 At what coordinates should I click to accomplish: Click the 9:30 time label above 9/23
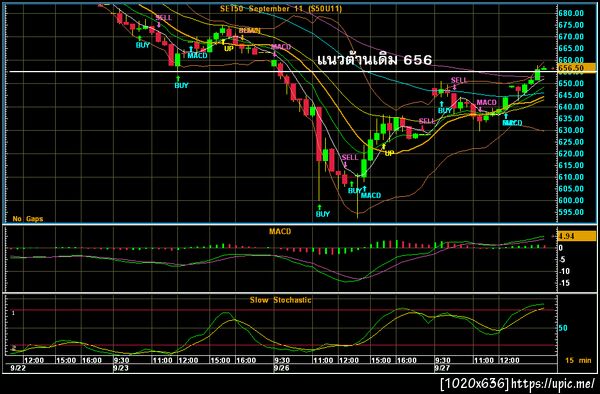click(121, 360)
